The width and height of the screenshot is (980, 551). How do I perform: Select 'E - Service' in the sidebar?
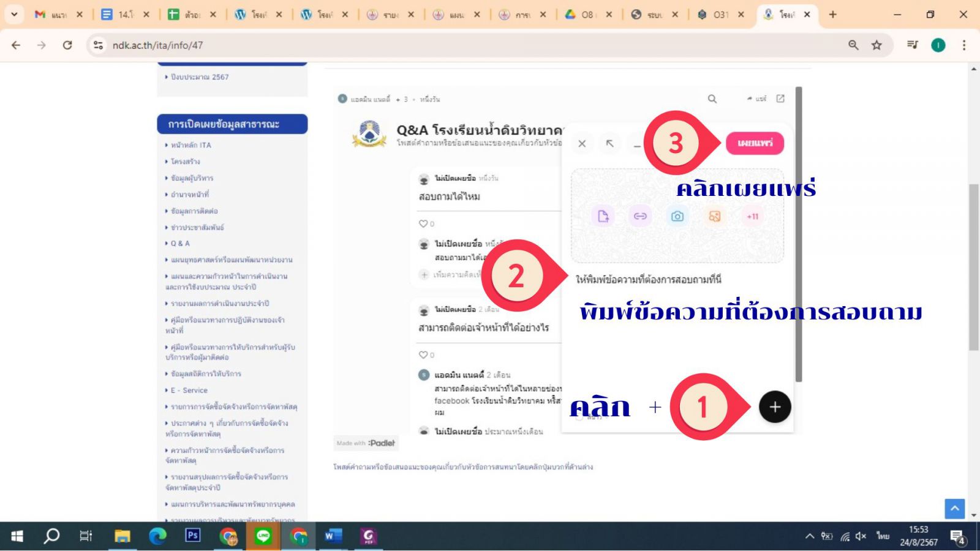pos(189,390)
